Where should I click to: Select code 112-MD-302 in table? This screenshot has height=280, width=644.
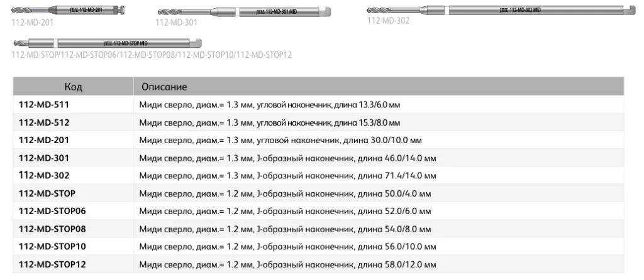[44, 175]
